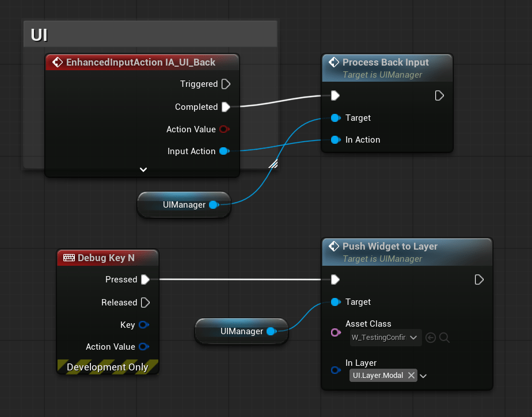
Task: Click the Pressed execution pin on Debug Key N
Action: point(145,280)
